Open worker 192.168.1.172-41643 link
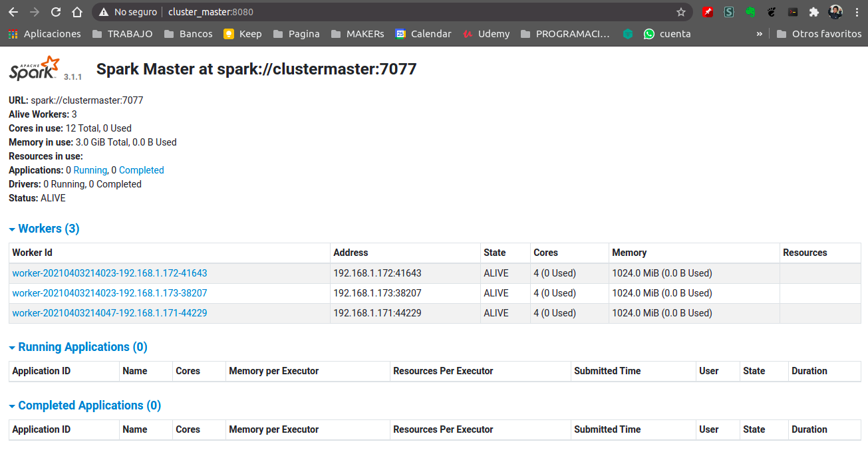The width and height of the screenshot is (868, 460). point(110,273)
